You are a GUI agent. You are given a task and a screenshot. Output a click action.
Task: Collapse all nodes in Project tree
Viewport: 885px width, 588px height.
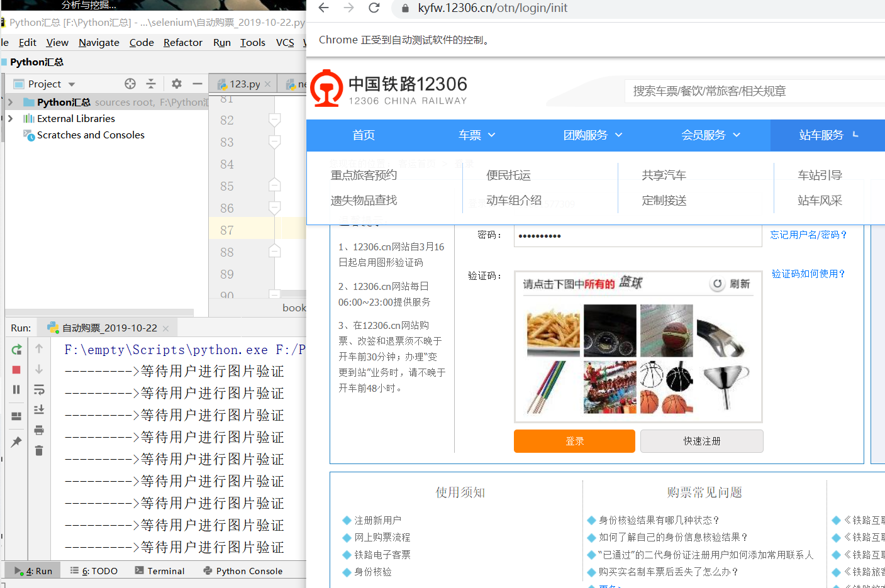152,84
